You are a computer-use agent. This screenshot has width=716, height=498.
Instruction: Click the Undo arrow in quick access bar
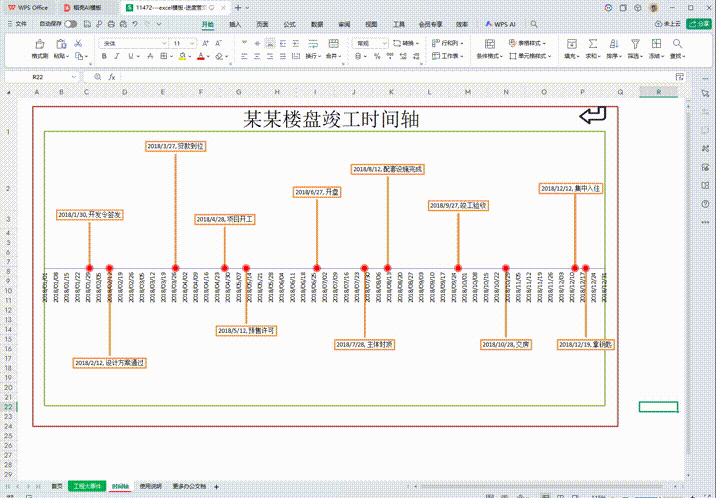135,24
